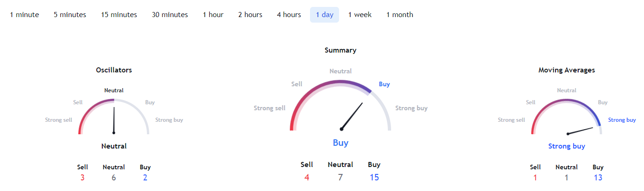Select the 1 minute timeframe tab
Viewport: 644px width, 191px height.
(24, 15)
